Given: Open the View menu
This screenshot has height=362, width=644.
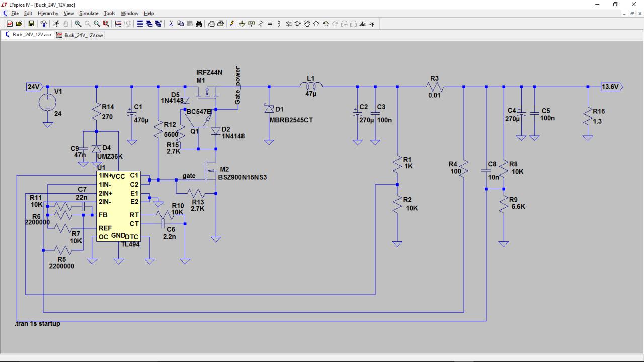Looking at the screenshot, I should coord(69,13).
